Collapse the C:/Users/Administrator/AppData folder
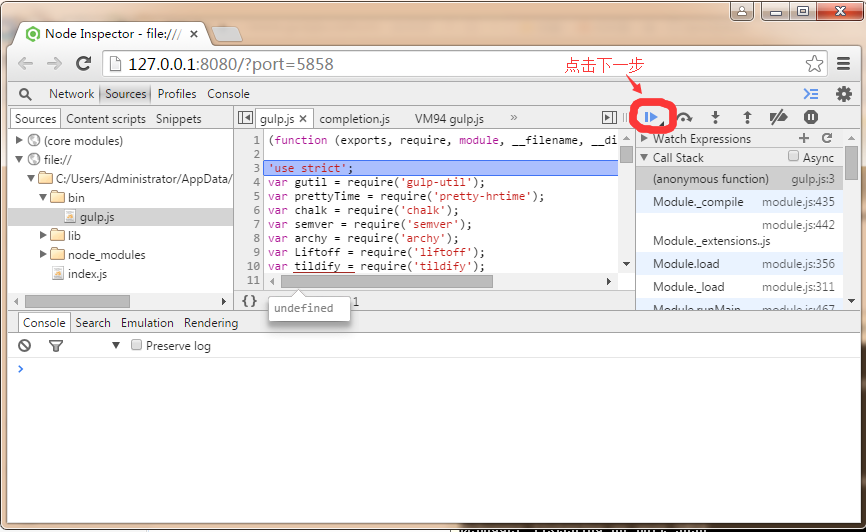866x532 pixels. pos(31,178)
